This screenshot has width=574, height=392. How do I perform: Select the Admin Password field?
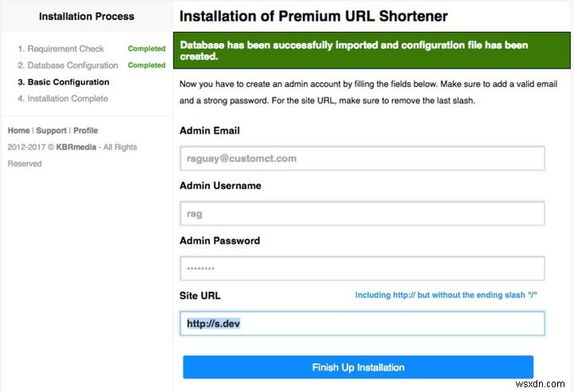click(362, 269)
